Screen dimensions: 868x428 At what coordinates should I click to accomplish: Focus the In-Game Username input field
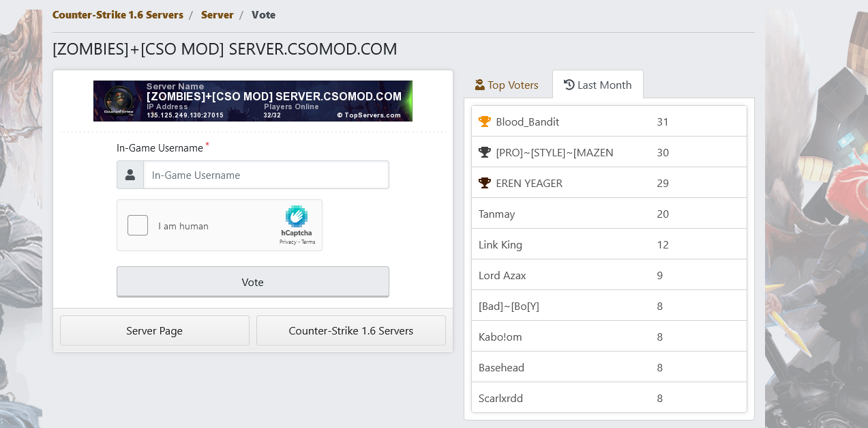pos(266,175)
